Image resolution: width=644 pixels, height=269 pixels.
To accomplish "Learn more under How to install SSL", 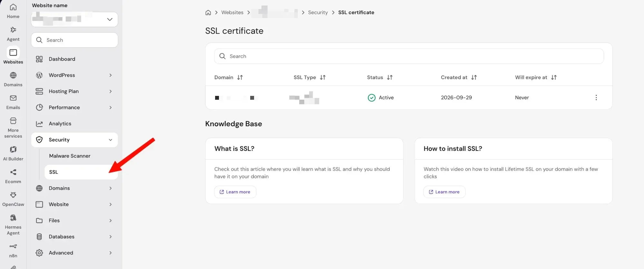I will (x=444, y=192).
